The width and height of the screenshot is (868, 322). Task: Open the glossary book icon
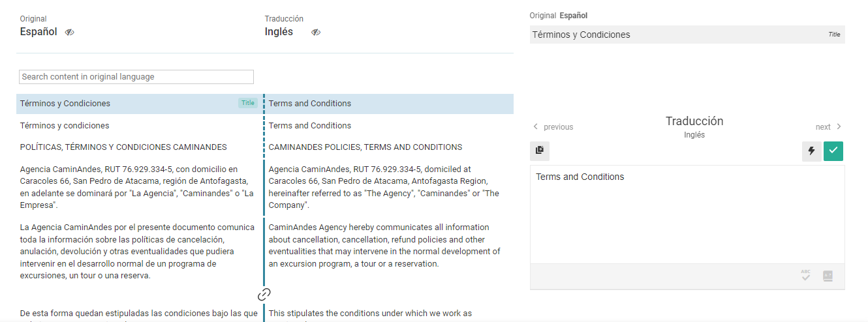pos(828,276)
